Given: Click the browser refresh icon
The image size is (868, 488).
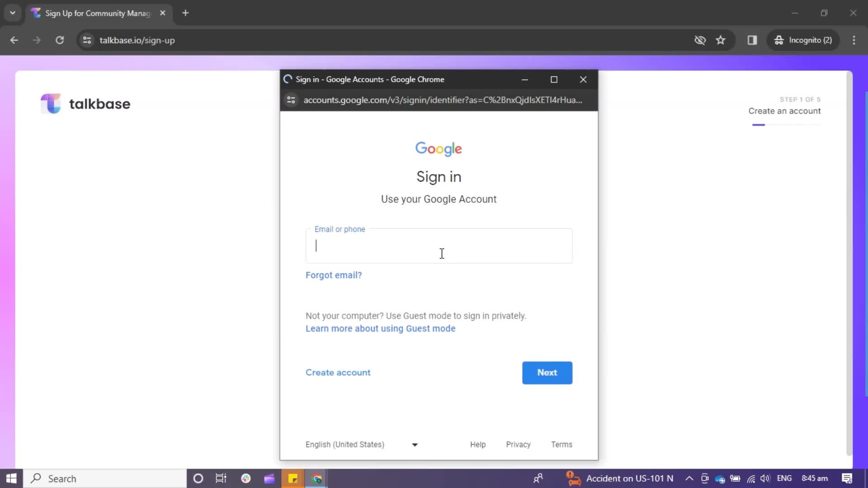Looking at the screenshot, I should [x=60, y=40].
